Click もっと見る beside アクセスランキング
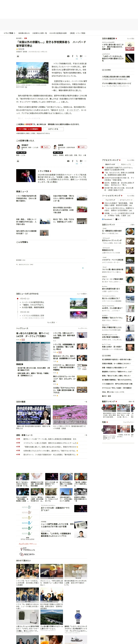The image size is (138, 644). (131, 160)
